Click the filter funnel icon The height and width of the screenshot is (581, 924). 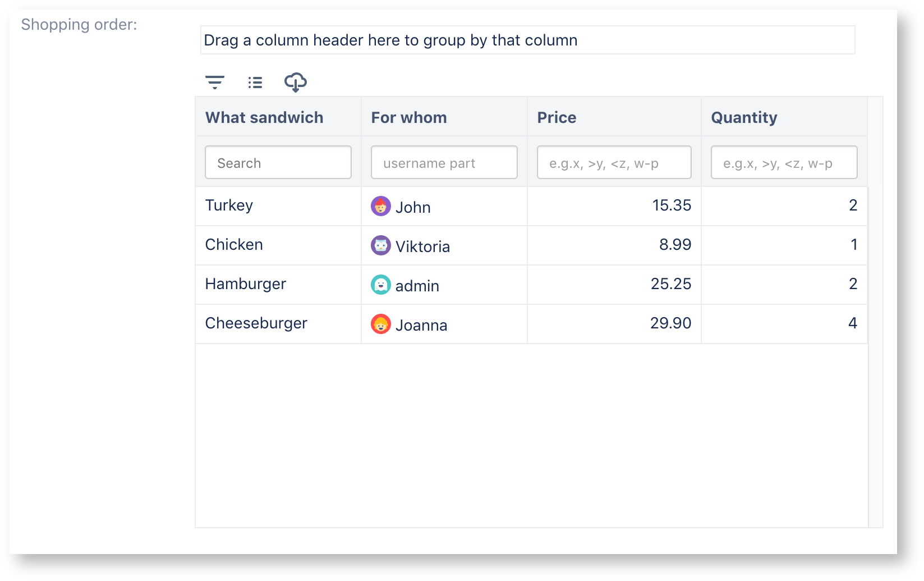(x=215, y=82)
